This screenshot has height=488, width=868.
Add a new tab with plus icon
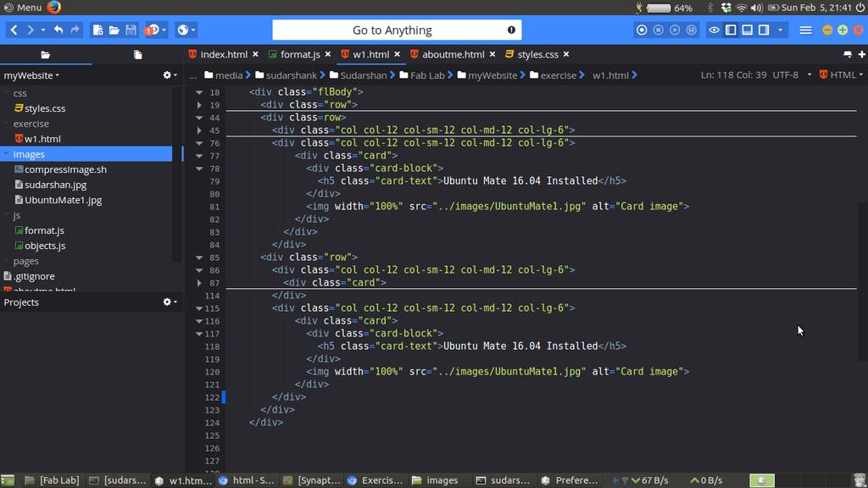tap(861, 54)
